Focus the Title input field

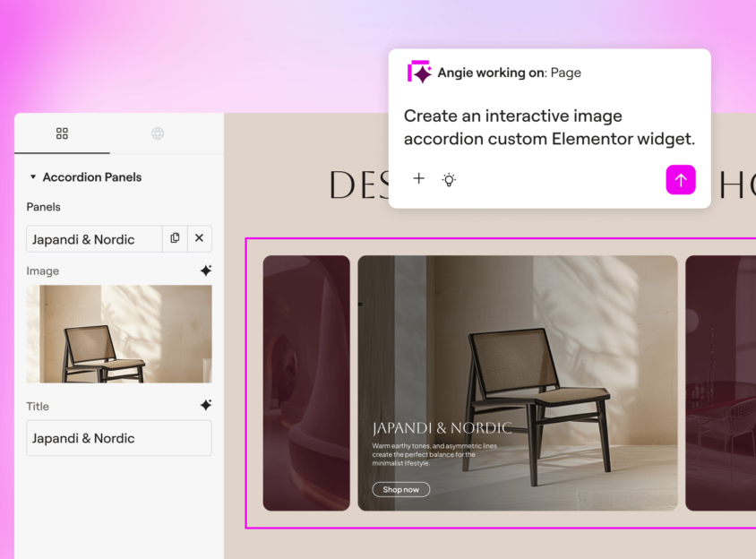pos(119,438)
